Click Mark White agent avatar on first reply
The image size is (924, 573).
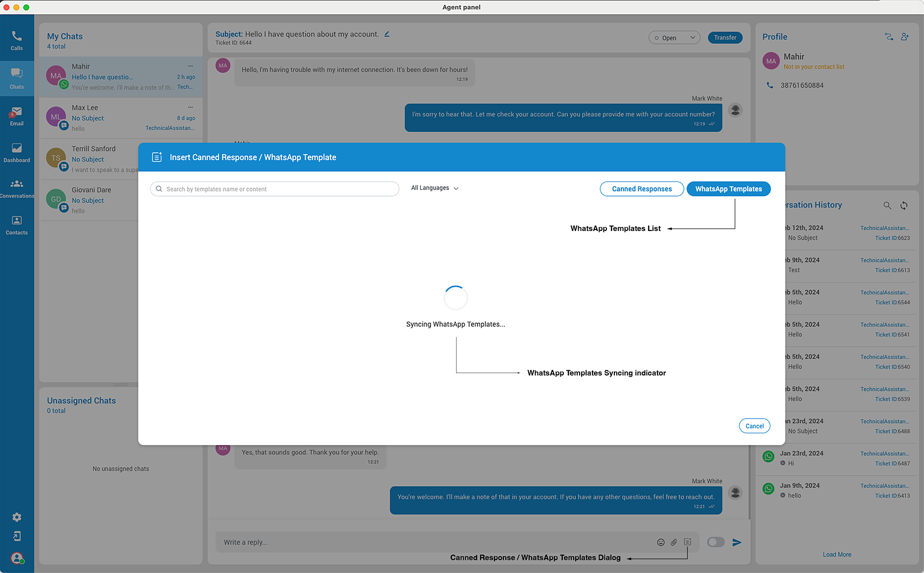pyautogui.click(x=735, y=110)
